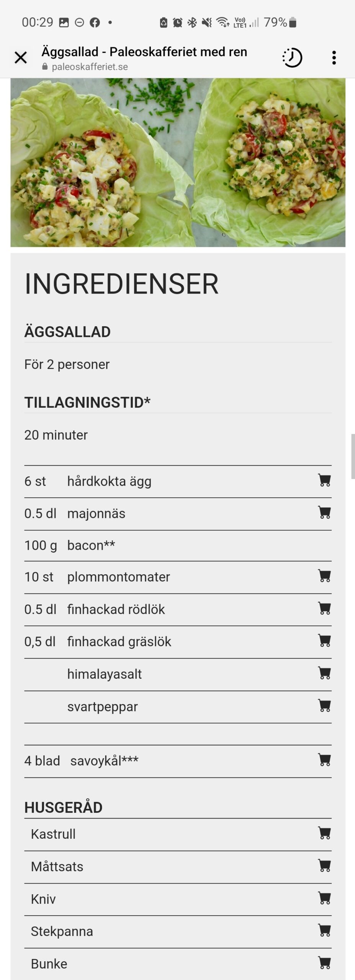Screen dimensions: 355x980
Task: Click the cart icon for svartpeppar
Action: coord(324,706)
